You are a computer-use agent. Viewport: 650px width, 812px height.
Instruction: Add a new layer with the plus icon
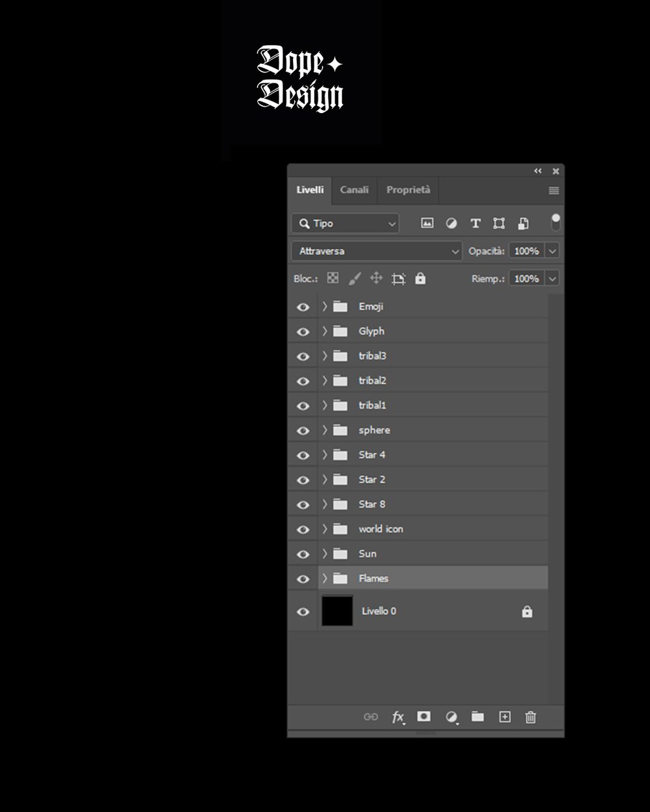click(504, 717)
